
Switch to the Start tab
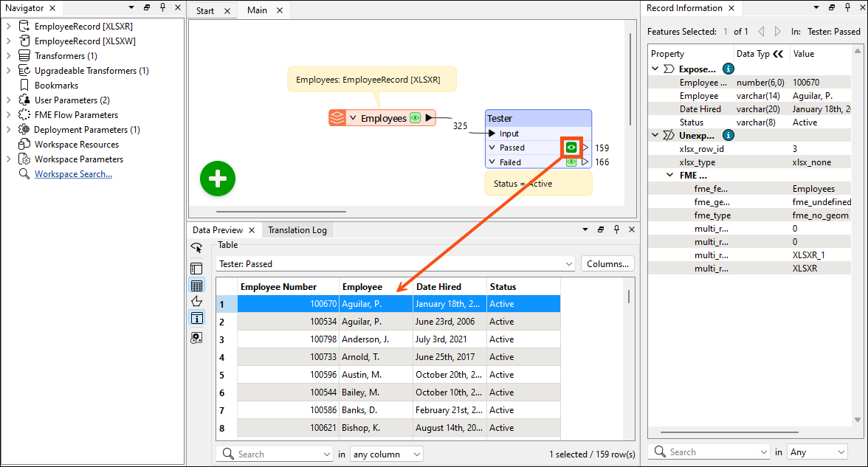204,10
